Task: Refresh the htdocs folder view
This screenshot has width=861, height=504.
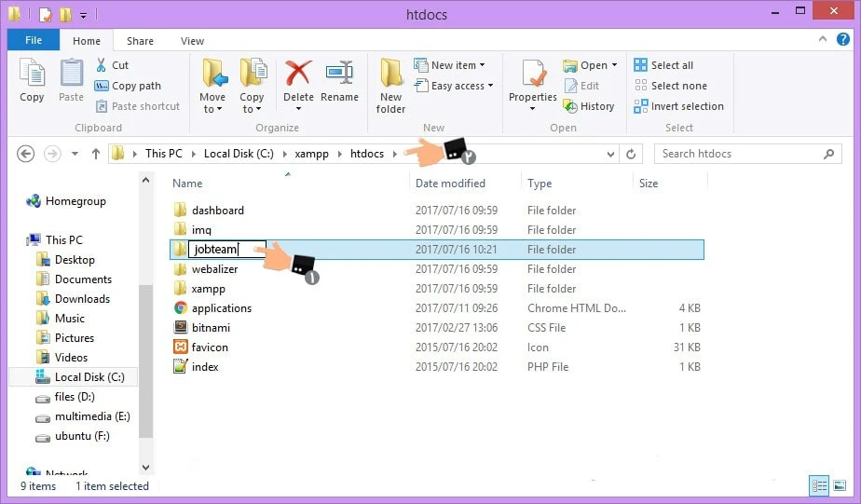Action: click(632, 154)
